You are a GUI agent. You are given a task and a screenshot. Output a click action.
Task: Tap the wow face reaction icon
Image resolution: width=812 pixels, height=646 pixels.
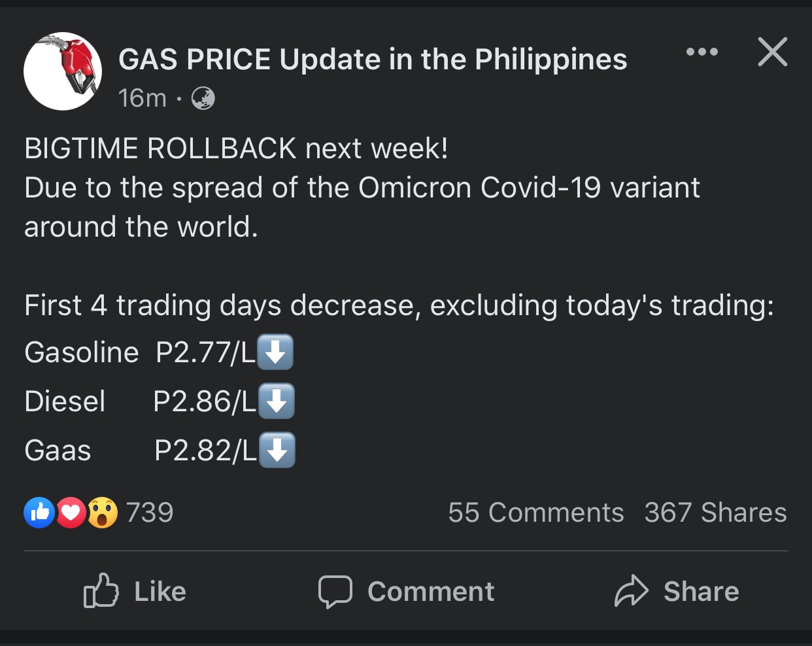(x=102, y=513)
